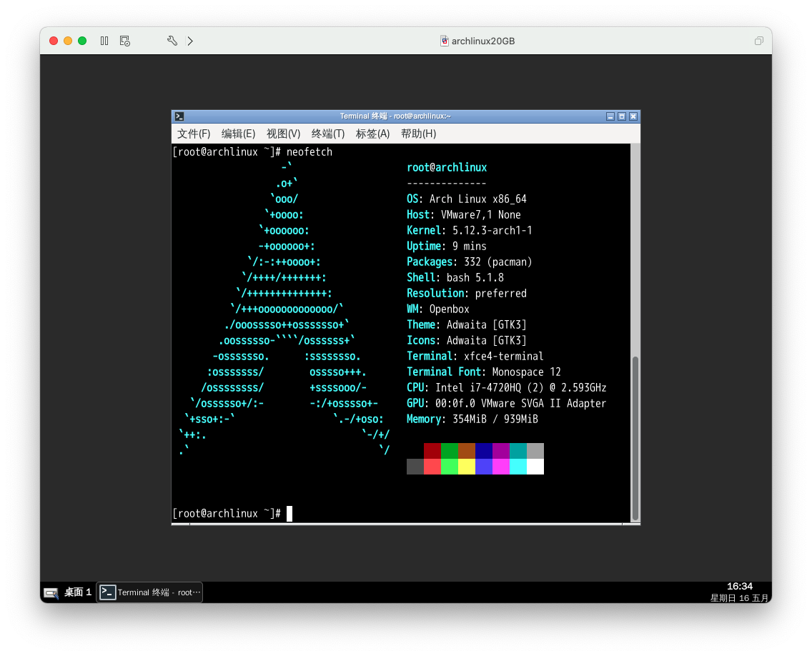The height and width of the screenshot is (656, 812).
Task: Click the bright magenta color block
Action: 501,467
